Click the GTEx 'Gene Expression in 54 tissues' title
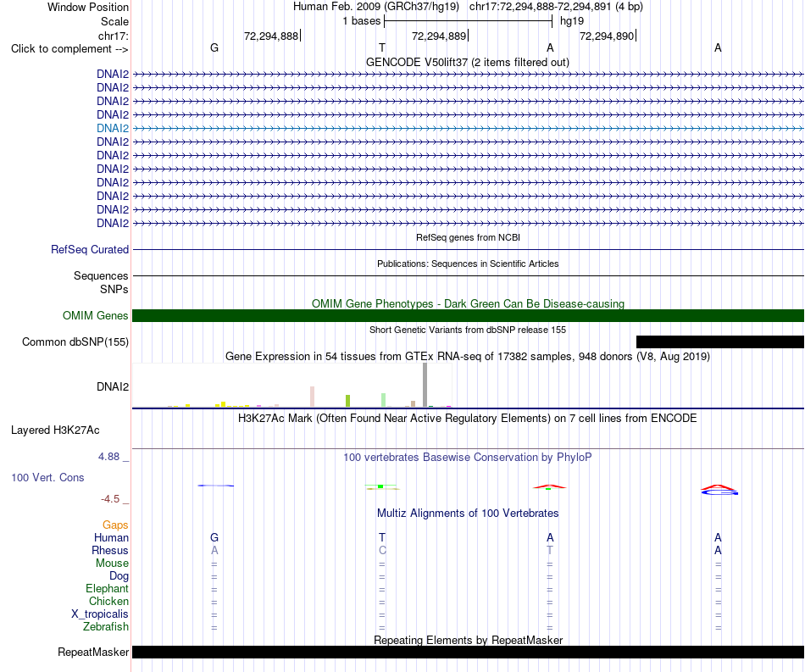This screenshot has width=805, height=672. [468, 356]
